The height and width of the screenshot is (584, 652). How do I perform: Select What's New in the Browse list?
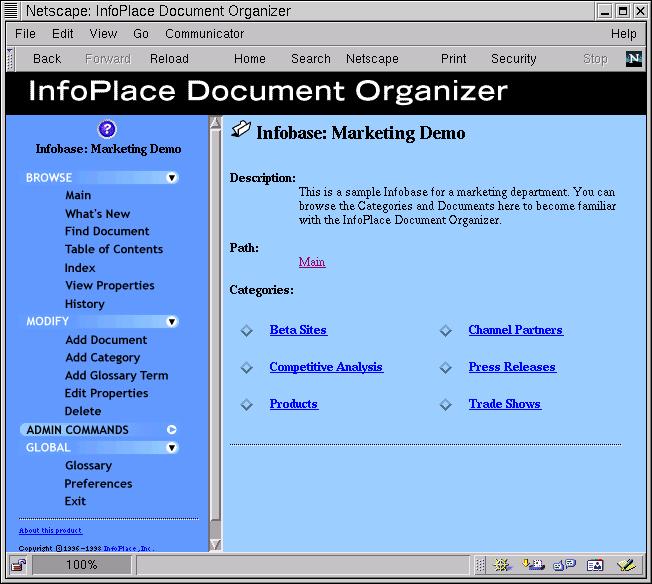pos(97,214)
